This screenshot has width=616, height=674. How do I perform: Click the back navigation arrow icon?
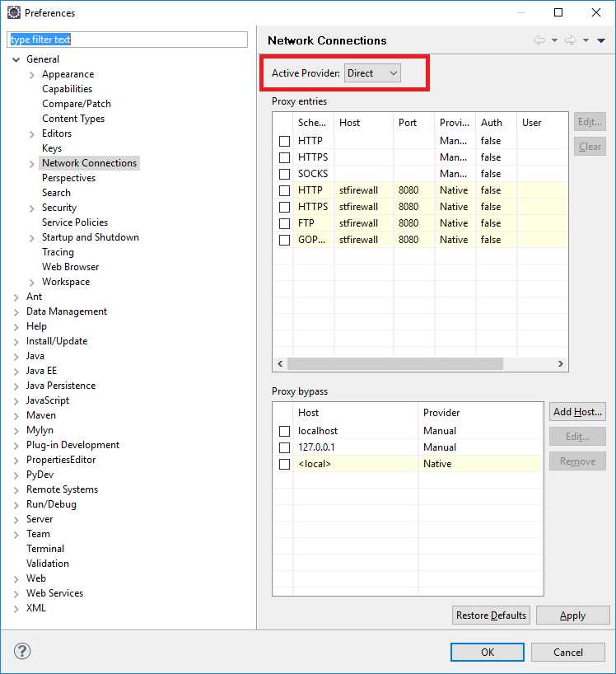pyautogui.click(x=539, y=40)
